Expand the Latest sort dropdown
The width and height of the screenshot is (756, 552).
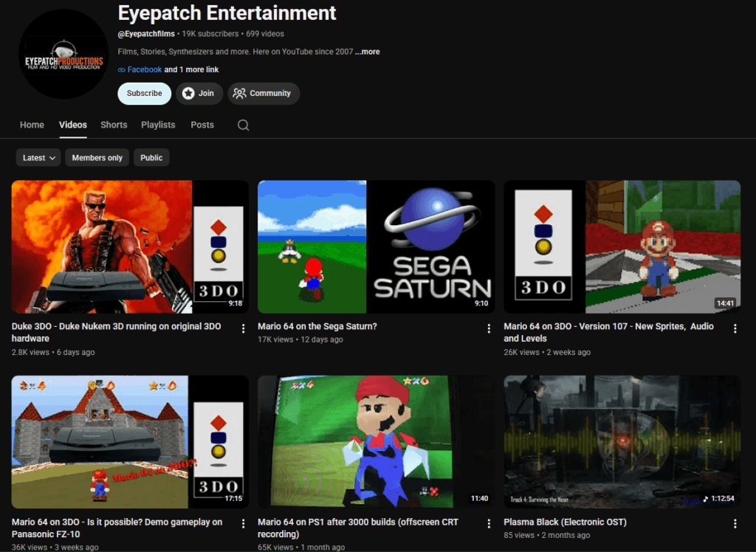(x=38, y=158)
